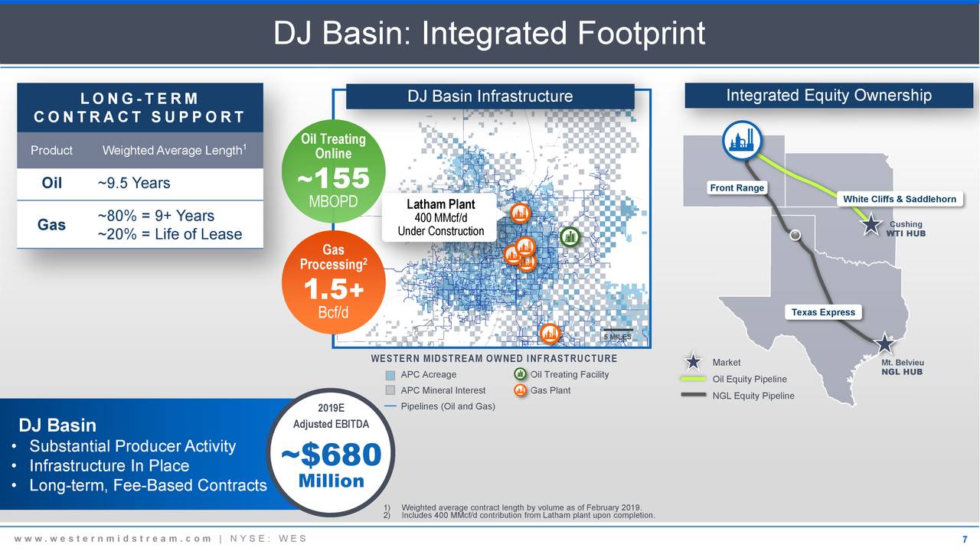This screenshot has height=551, width=980.
Task: Click the White Cliffs & Saddlehorn label
Action: click(900, 199)
